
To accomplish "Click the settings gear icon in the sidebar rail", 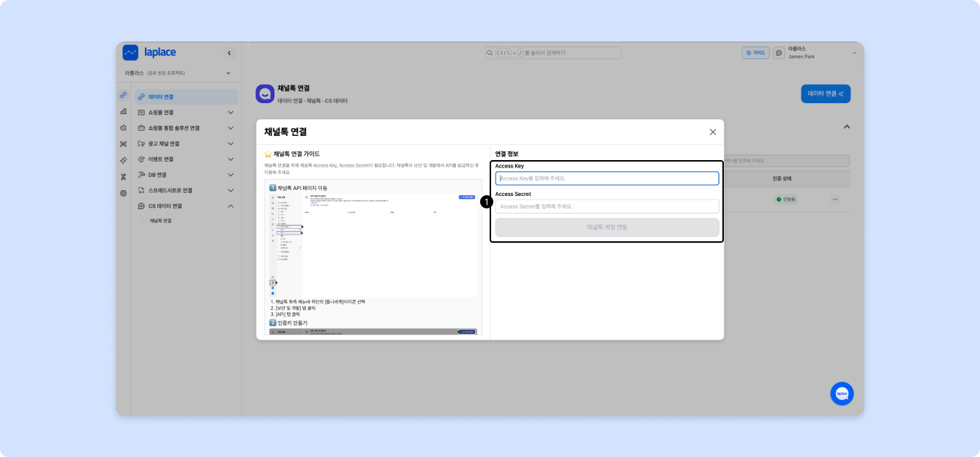I will point(124,193).
